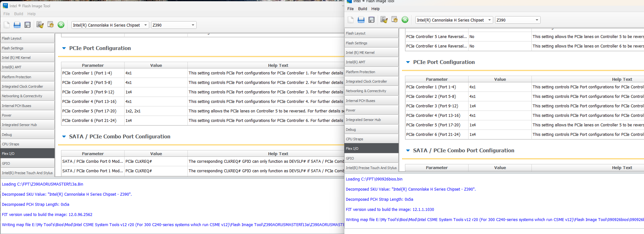Click Build Settings icon in right window
The image size is (644, 234).
(x=384, y=20)
